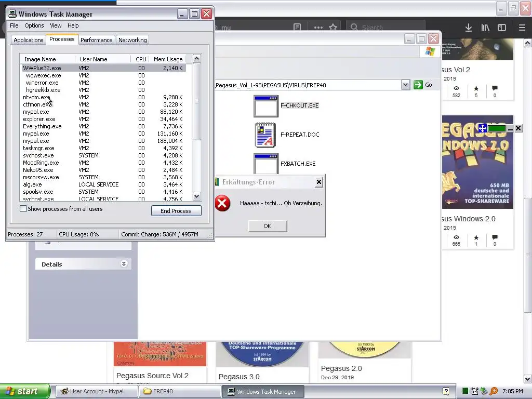Click the tray help question mark icon
This screenshot has height=399, width=532.
446,391
